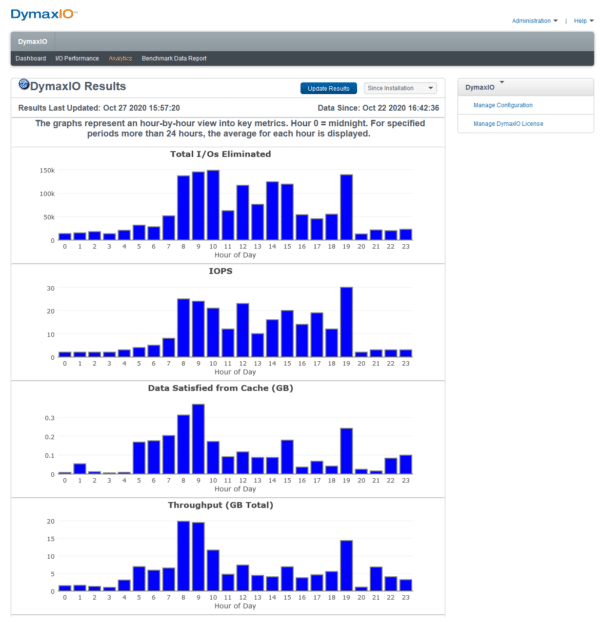Click the globe icon beside DymaxIO Results
Viewport: 600px width, 622px height.
25,84
